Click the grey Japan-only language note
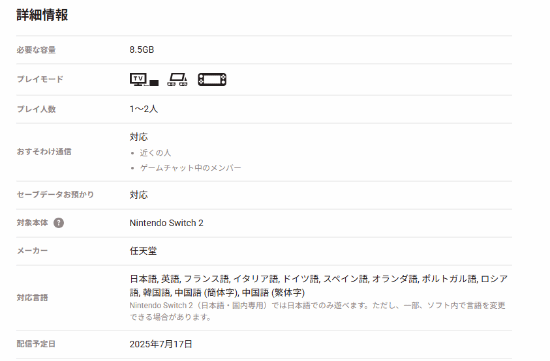Viewport: 550px width, 361px height. [x=317, y=311]
